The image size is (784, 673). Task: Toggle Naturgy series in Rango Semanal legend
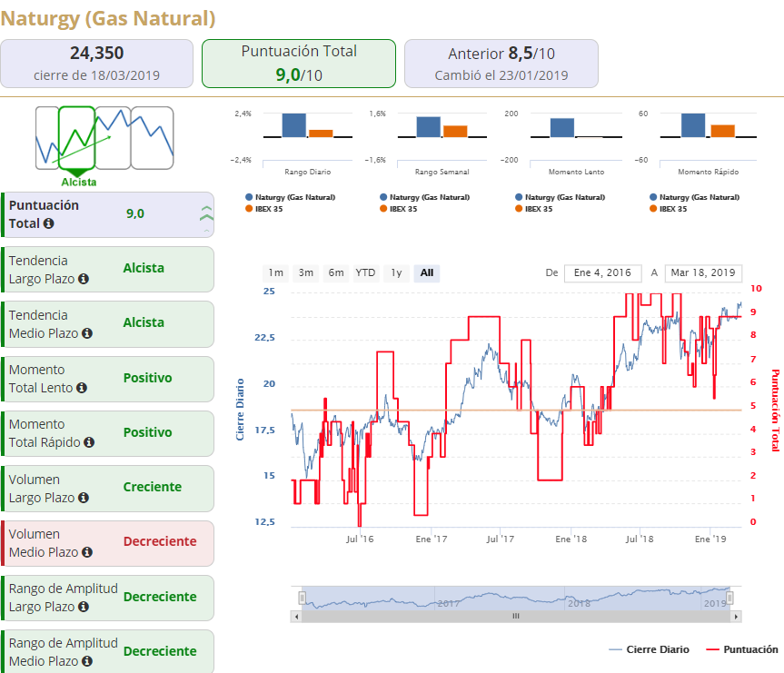[424, 197]
